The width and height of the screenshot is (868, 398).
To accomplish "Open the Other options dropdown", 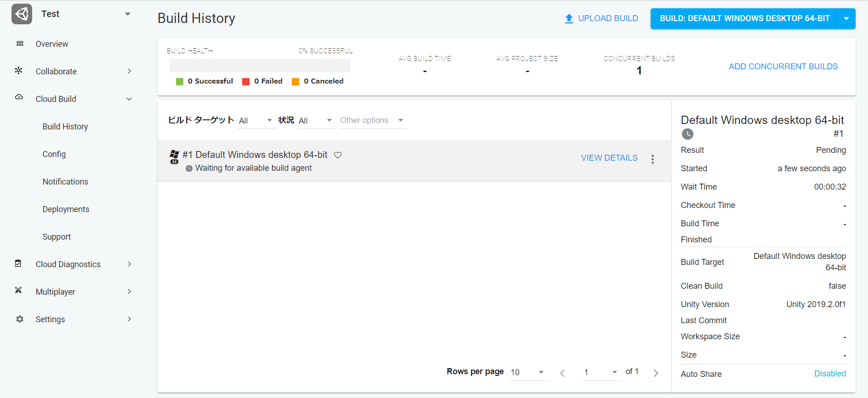I will point(373,120).
